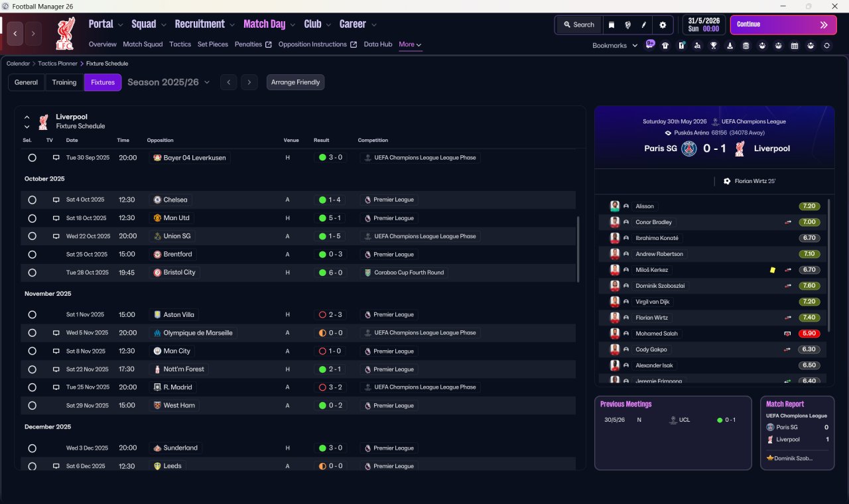Open the finances coins bookmark shortcut

tap(746, 46)
